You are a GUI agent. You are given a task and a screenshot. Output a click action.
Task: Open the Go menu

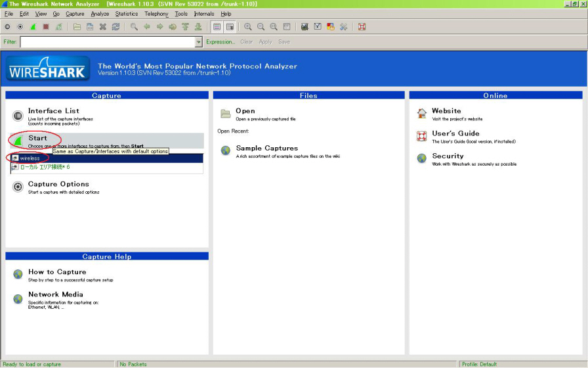56,14
